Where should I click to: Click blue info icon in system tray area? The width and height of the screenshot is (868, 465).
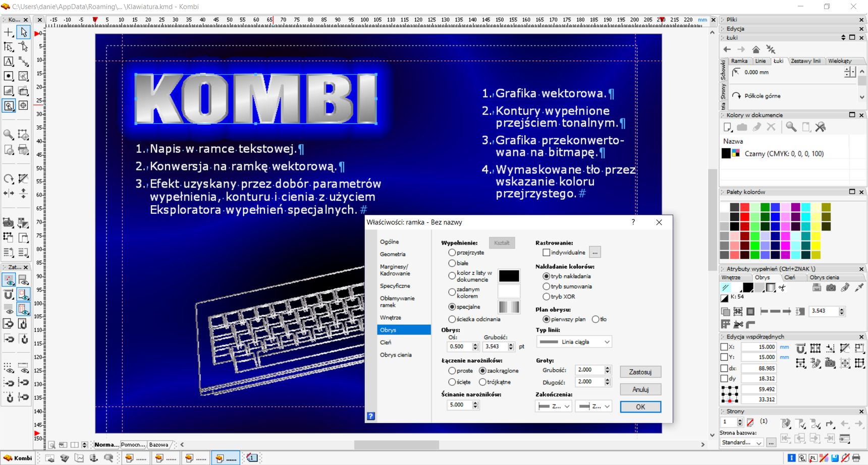click(791, 458)
